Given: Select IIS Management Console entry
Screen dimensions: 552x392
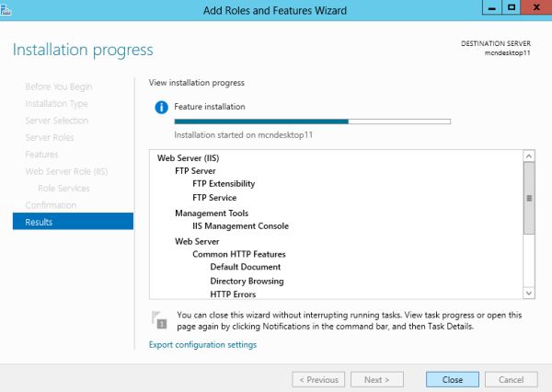Looking at the screenshot, I should pos(240,226).
